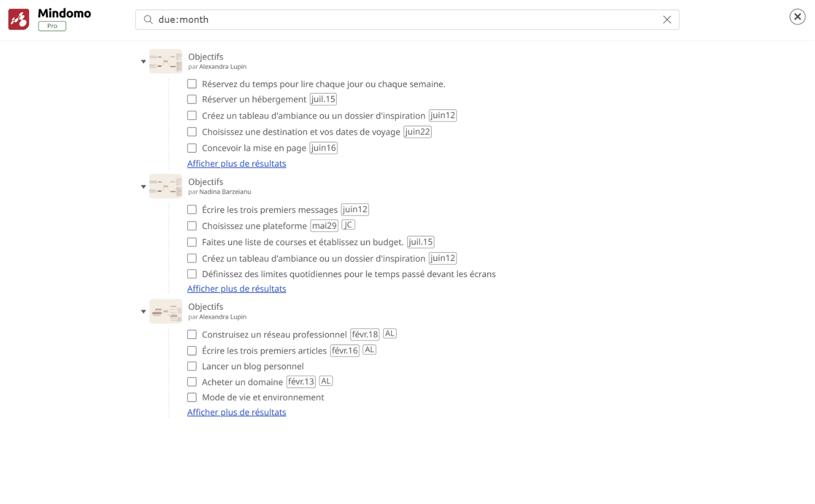Click the AL badge beside Acheter un domaine

click(x=326, y=381)
